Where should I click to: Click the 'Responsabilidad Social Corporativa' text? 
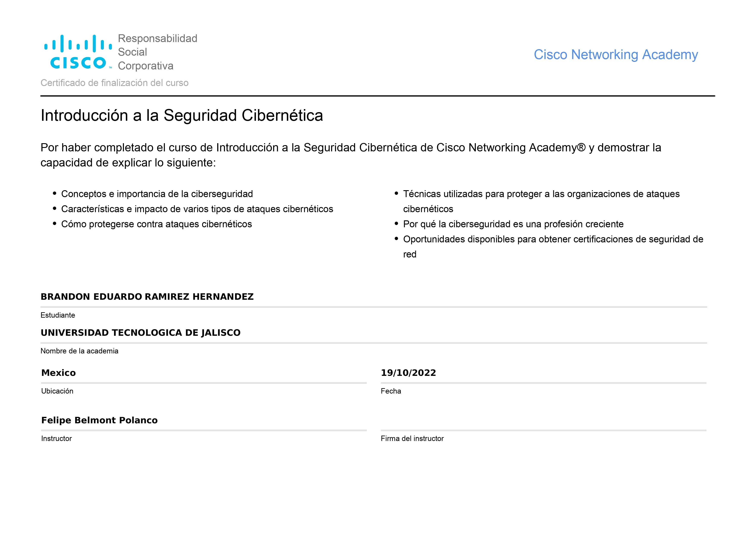tap(157, 52)
